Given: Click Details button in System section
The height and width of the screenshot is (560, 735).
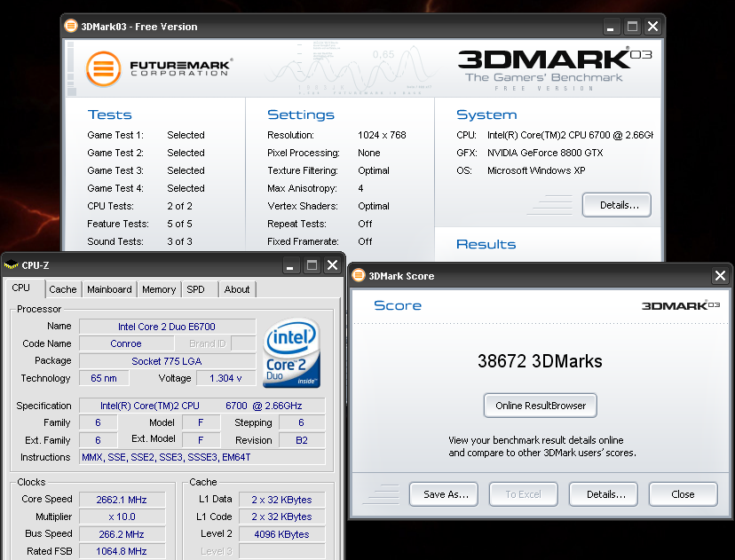Looking at the screenshot, I should point(616,205).
